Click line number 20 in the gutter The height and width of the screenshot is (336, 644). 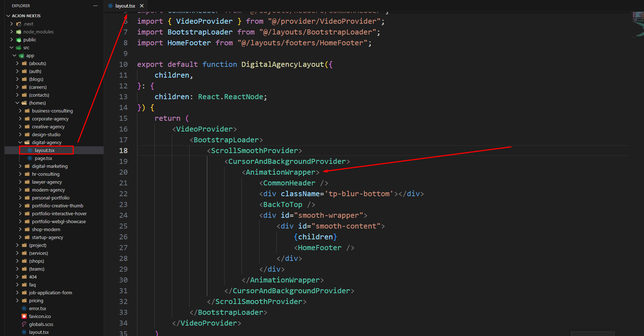[123, 172]
